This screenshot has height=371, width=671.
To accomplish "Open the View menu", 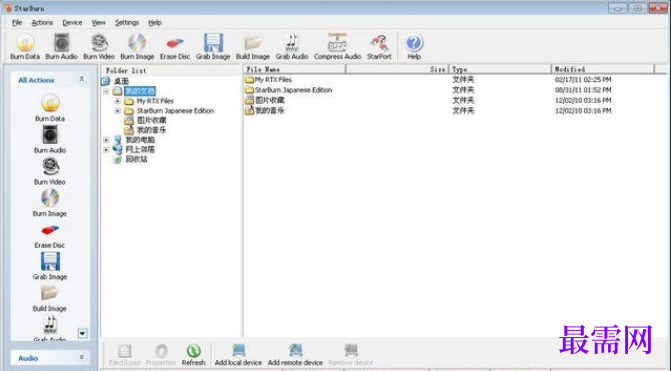I will pyautogui.click(x=98, y=23).
